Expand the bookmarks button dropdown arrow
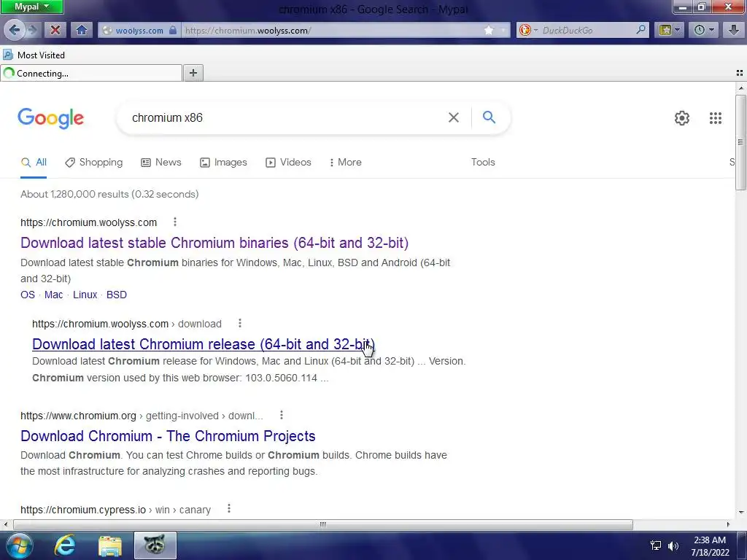 (x=677, y=30)
